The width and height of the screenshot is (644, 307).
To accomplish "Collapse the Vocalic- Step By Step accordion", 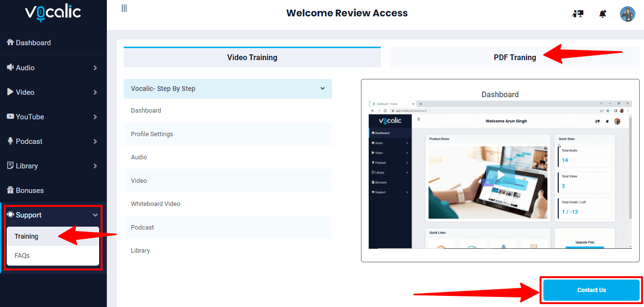I will [x=228, y=89].
